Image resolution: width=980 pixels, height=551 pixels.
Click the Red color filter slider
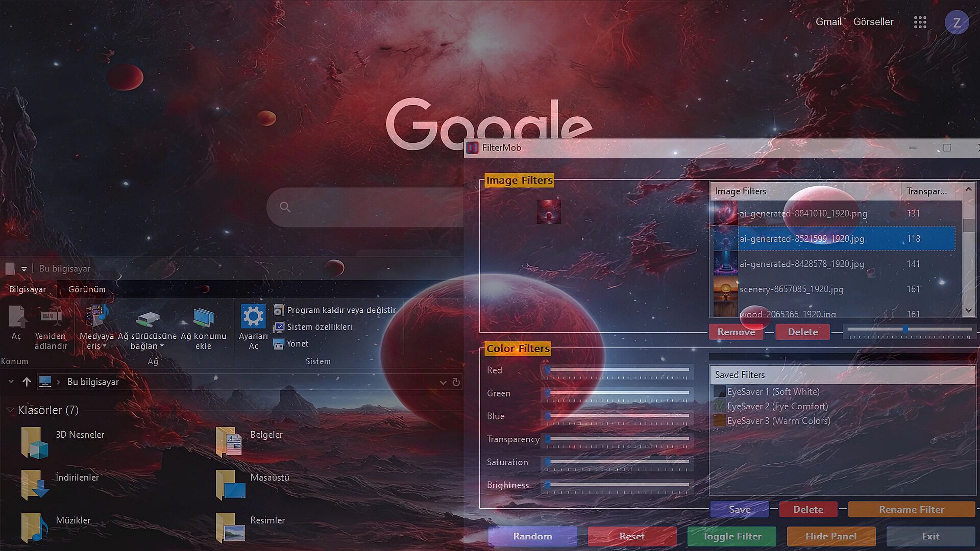pyautogui.click(x=618, y=370)
